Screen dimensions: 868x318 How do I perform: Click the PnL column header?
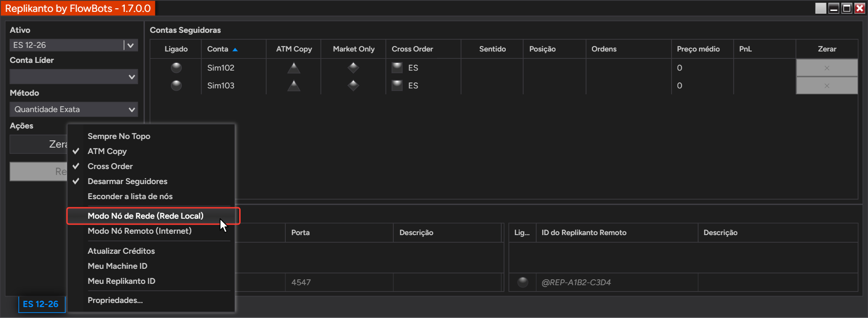click(x=765, y=49)
